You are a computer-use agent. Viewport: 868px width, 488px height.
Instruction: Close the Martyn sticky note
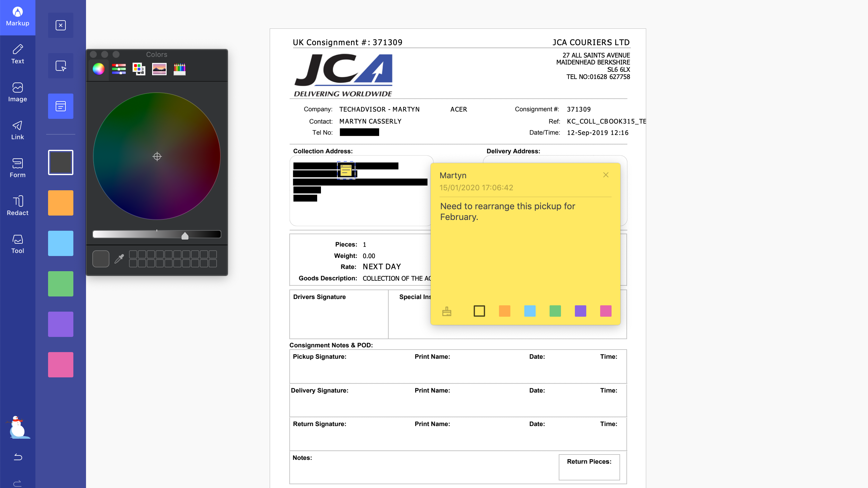pos(606,174)
